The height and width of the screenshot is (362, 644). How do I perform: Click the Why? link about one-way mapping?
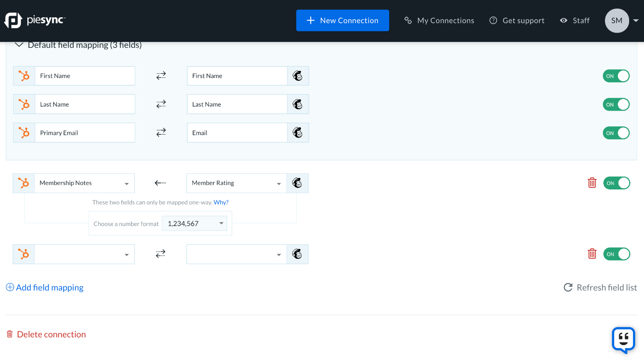tap(221, 202)
